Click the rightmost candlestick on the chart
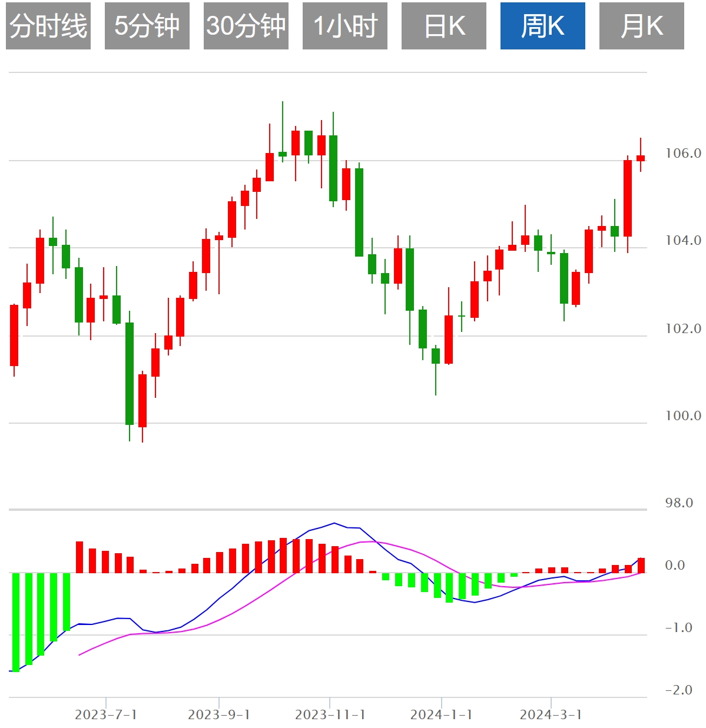The width and height of the screenshot is (706, 728). coord(641,158)
